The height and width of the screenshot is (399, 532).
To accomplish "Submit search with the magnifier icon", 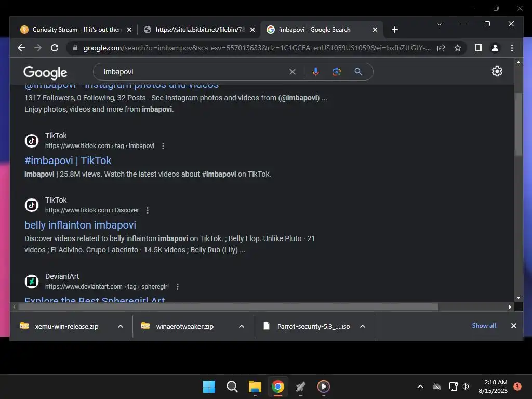I will coord(358,72).
